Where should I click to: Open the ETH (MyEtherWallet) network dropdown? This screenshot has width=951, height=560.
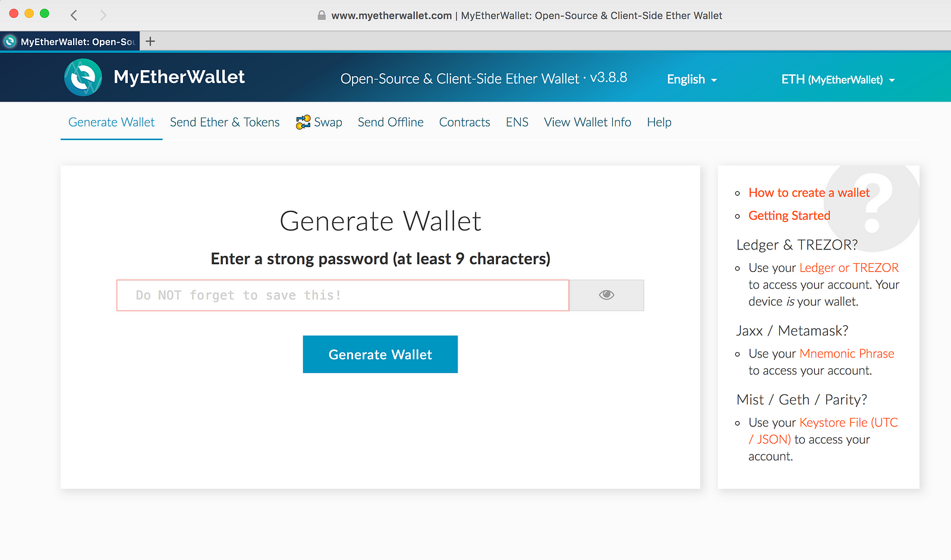pyautogui.click(x=838, y=80)
